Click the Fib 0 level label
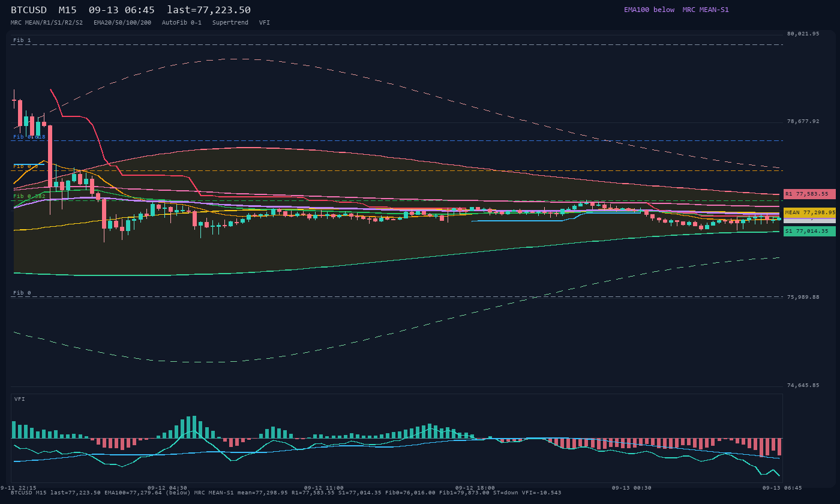The width and height of the screenshot is (840, 504). 22,293
